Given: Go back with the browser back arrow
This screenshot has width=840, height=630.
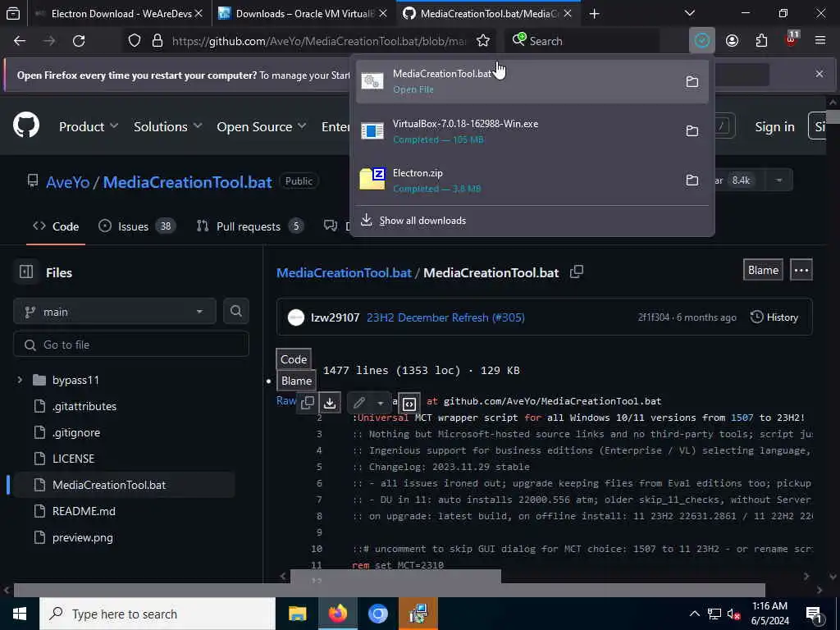Looking at the screenshot, I should [x=20, y=41].
